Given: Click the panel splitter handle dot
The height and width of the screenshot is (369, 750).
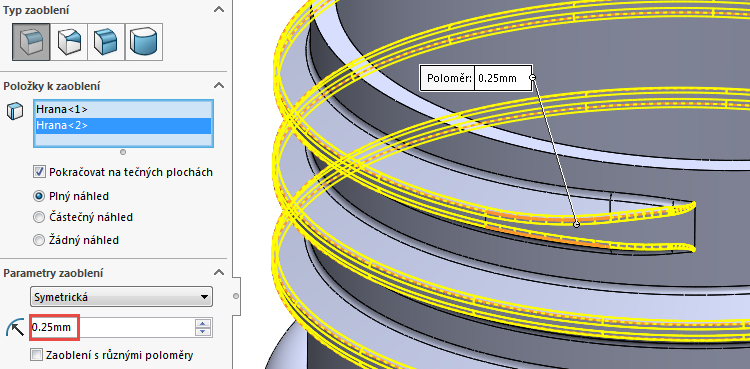Looking at the screenshot, I should click(x=236, y=296).
